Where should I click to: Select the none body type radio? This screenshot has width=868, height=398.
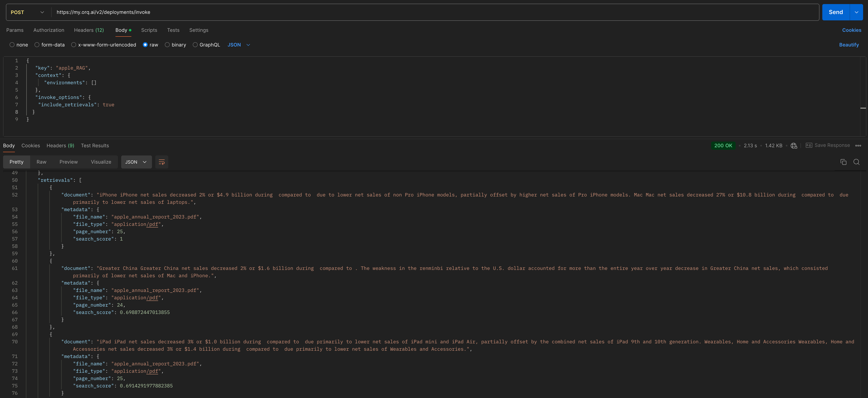coord(12,45)
